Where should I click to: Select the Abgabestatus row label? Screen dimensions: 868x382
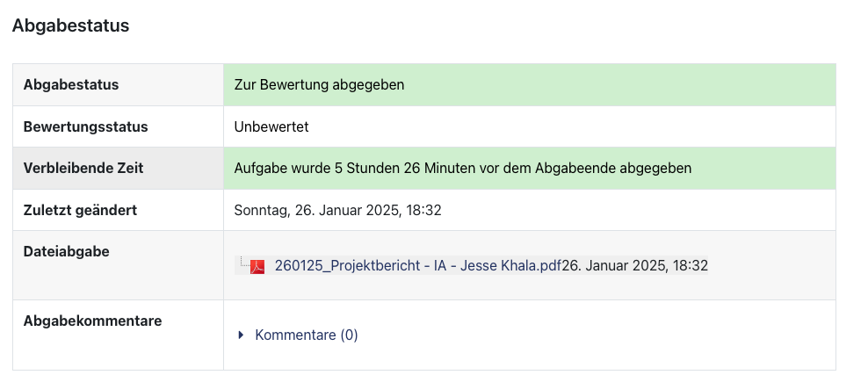click(x=71, y=84)
